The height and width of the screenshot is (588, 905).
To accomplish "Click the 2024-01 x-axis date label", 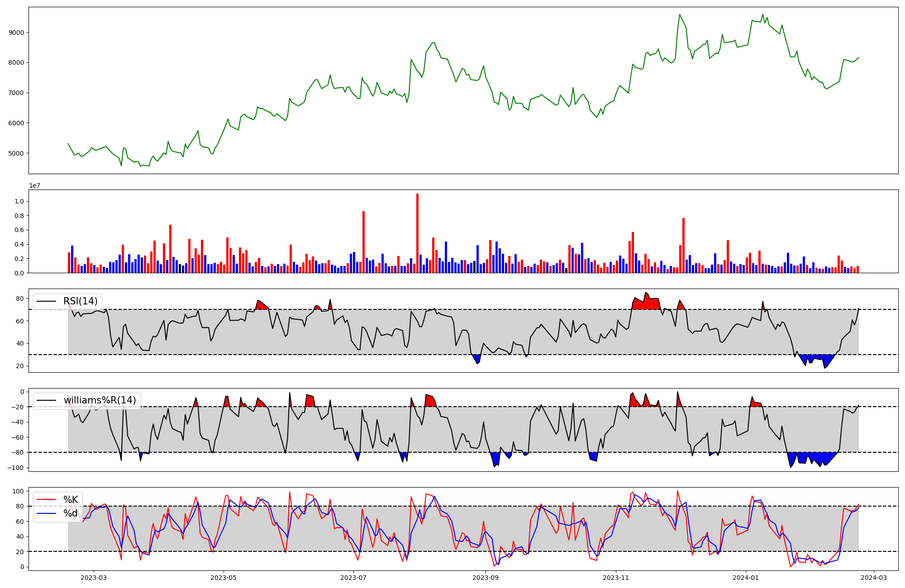I will [745, 578].
